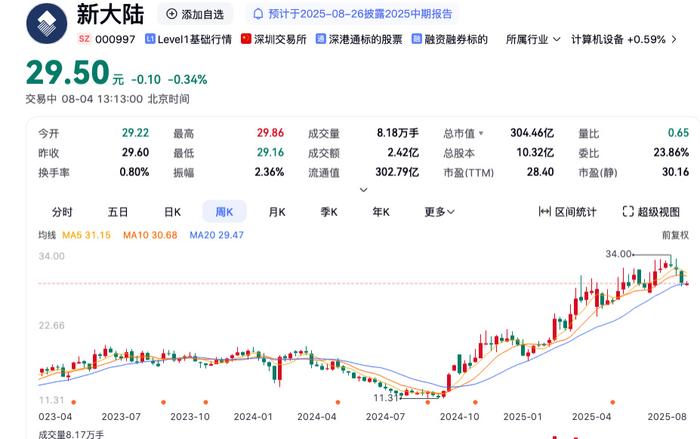Open the 前复权 adjustment selector

[675, 235]
